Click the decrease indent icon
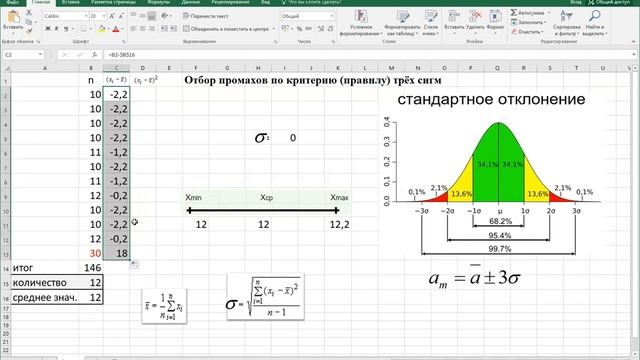Screen dimensions: 640x360 [164, 29]
